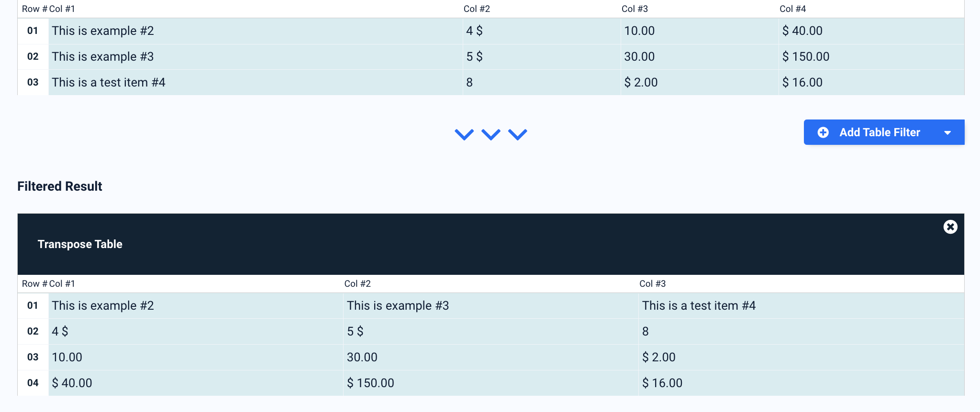Image resolution: width=980 pixels, height=412 pixels.
Task: Click the right blue down-chevron icon
Action: [518, 134]
